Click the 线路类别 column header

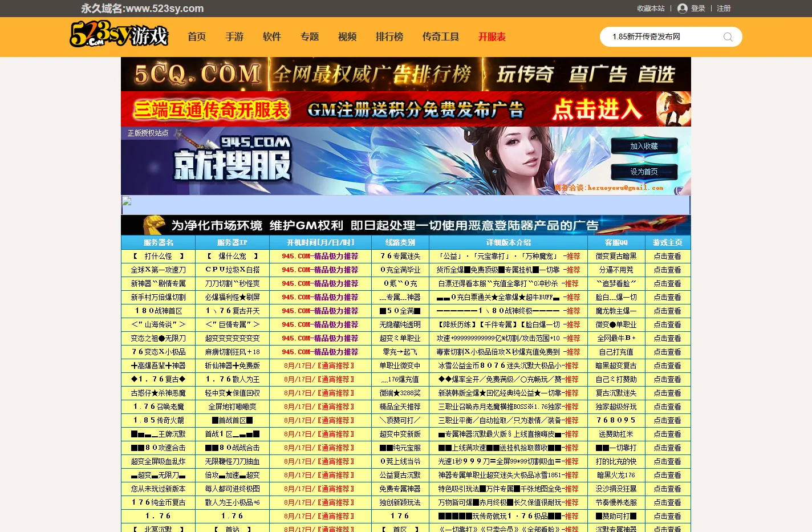(400, 242)
